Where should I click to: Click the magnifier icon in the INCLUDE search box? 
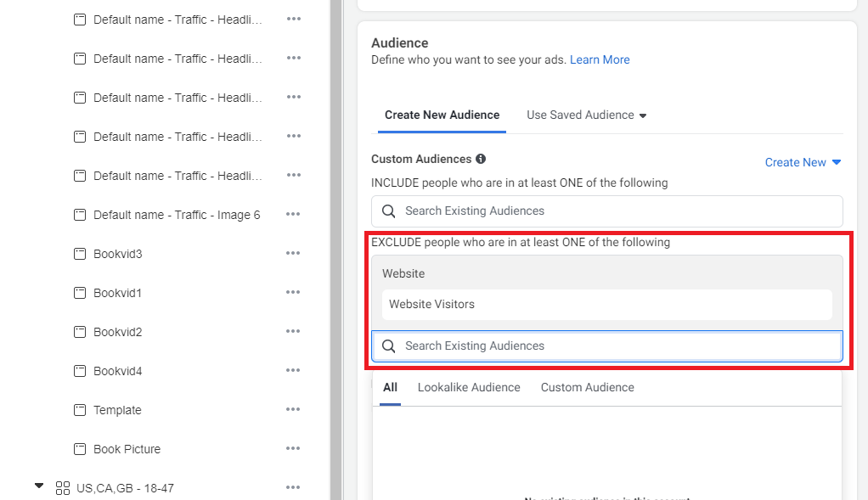coord(389,211)
